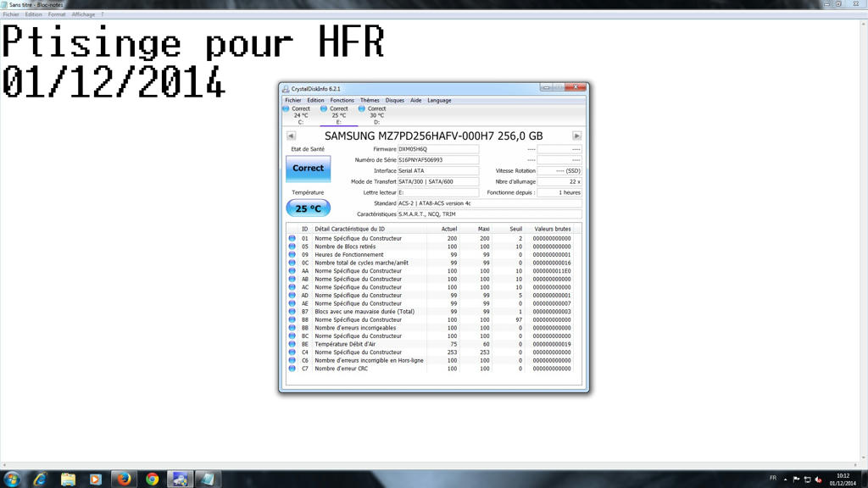Click the status icon of attribute B7
The width and height of the screenshot is (868, 488).
[292, 312]
